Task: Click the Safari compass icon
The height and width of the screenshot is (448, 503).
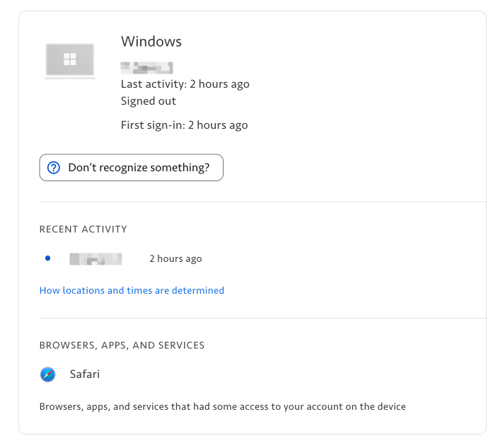Action: [x=47, y=374]
